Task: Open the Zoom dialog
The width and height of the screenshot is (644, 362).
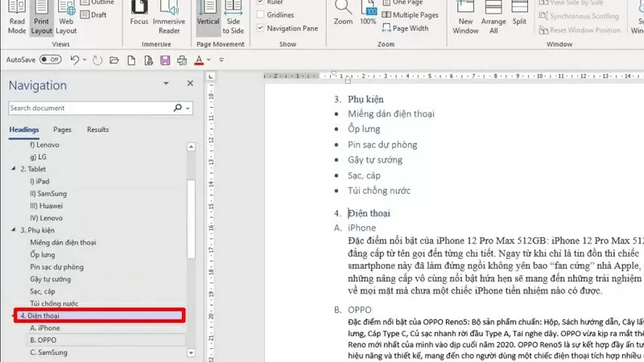Action: [x=343, y=14]
